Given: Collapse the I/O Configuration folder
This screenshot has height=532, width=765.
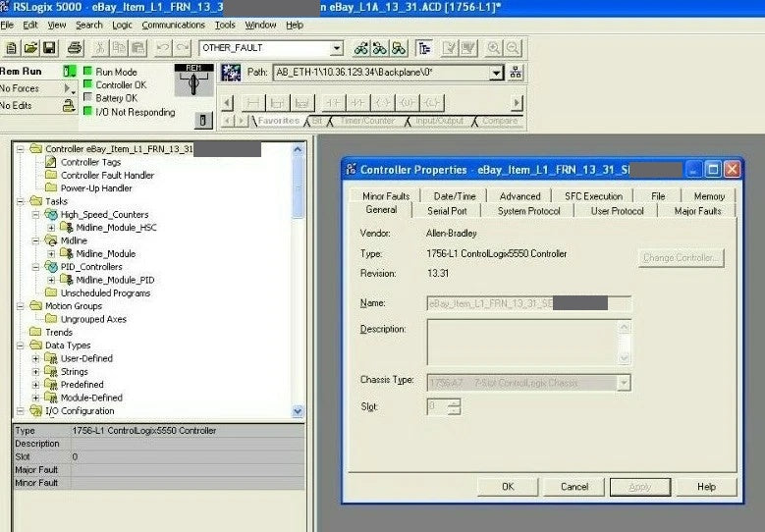Looking at the screenshot, I should [20, 411].
